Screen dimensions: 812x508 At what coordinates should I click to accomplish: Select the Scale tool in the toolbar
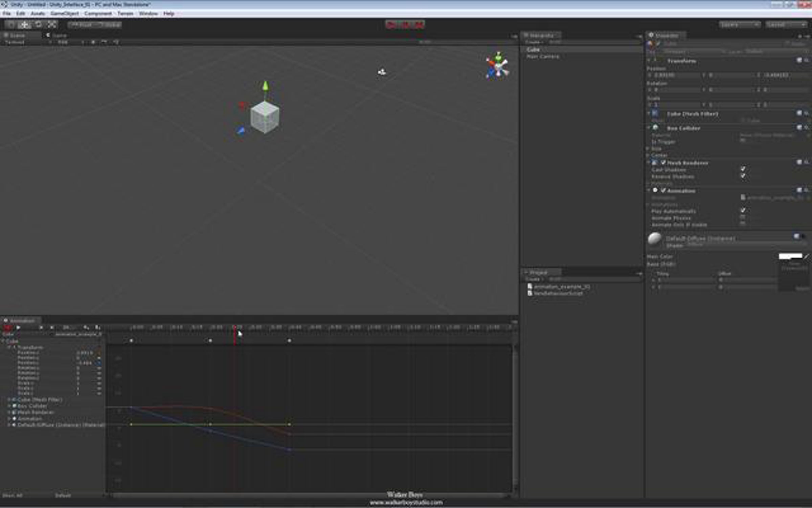(x=52, y=24)
